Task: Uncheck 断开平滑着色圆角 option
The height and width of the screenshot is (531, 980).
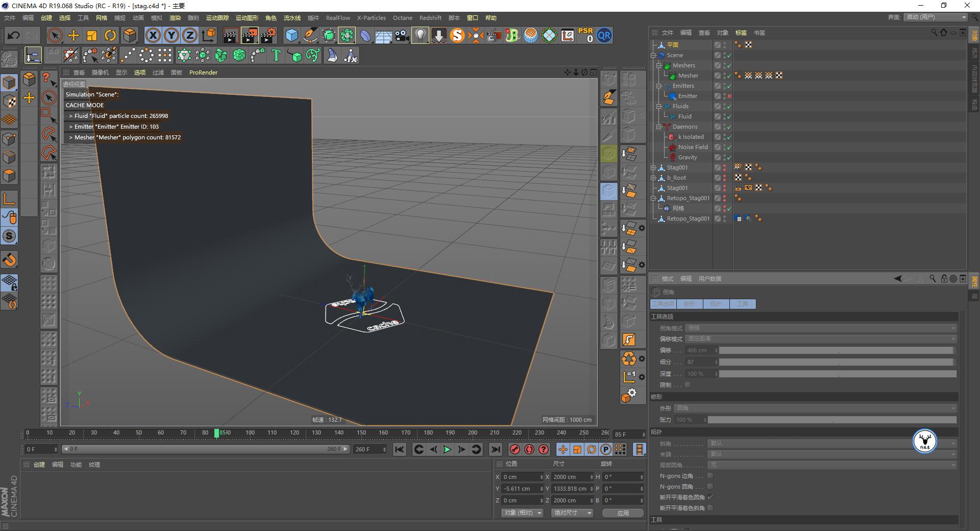Action: pyautogui.click(x=710, y=497)
